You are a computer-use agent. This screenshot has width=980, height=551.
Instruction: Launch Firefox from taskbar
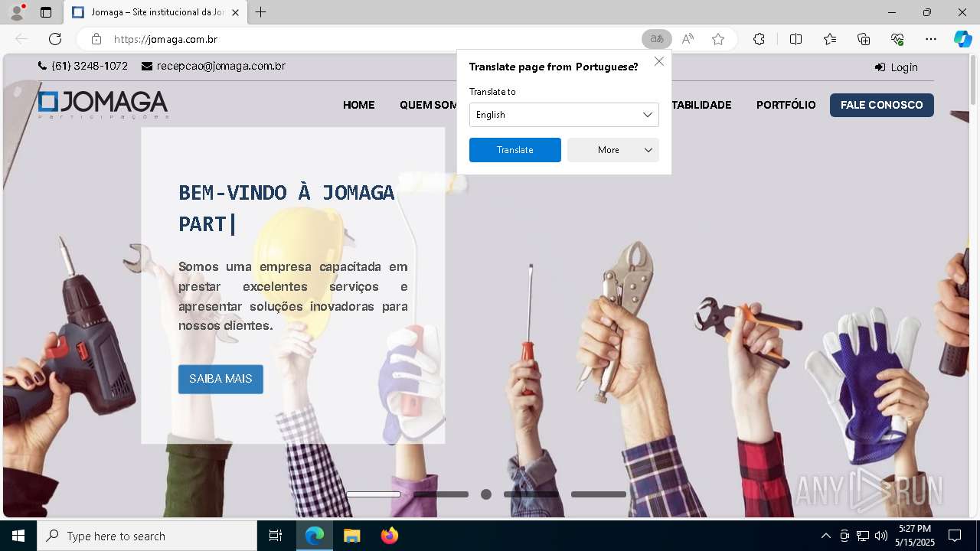click(389, 536)
